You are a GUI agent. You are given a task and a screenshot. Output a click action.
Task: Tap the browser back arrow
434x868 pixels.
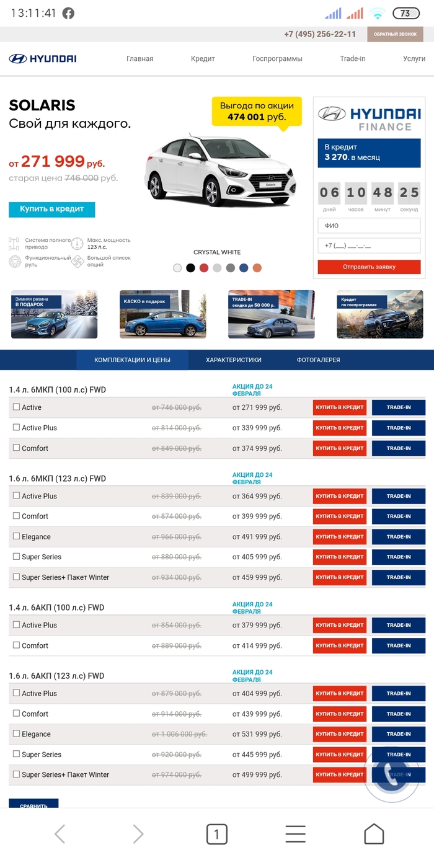[x=60, y=834]
